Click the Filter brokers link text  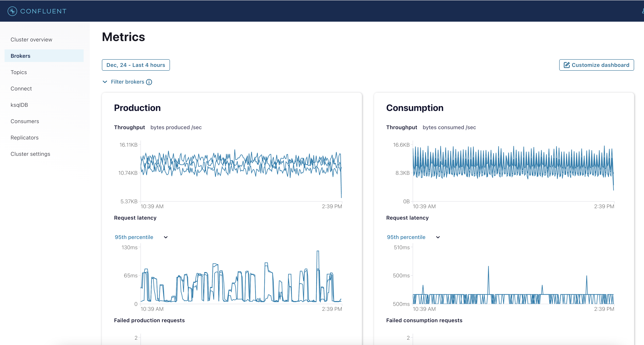coord(128,82)
